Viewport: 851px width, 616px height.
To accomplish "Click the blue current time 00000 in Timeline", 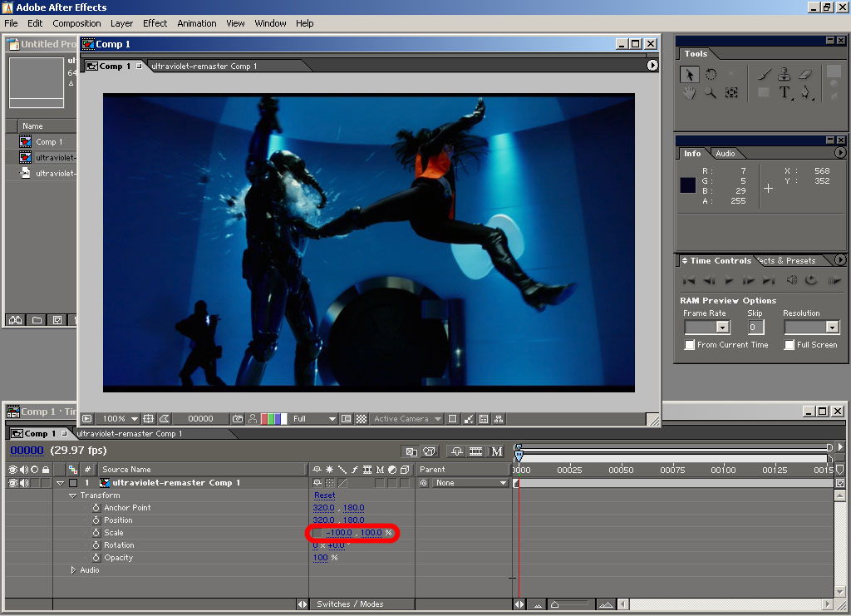I will coord(27,451).
